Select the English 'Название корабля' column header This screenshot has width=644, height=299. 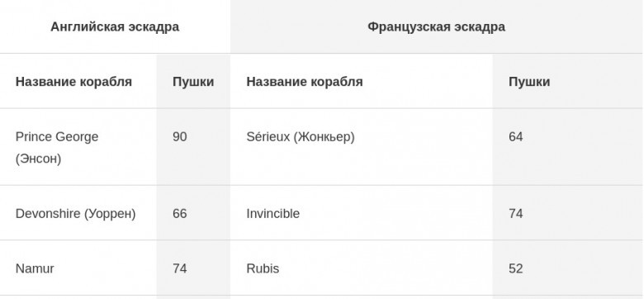[78, 81]
